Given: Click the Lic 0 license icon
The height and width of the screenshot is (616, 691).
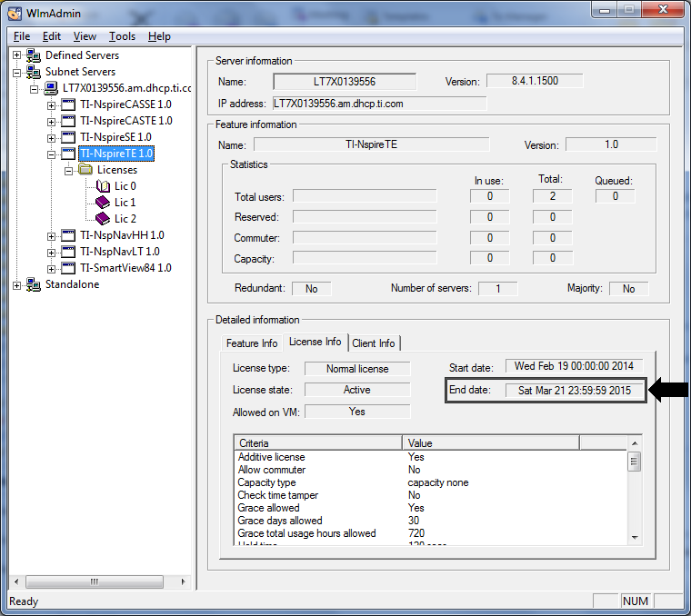Looking at the screenshot, I should [x=102, y=186].
